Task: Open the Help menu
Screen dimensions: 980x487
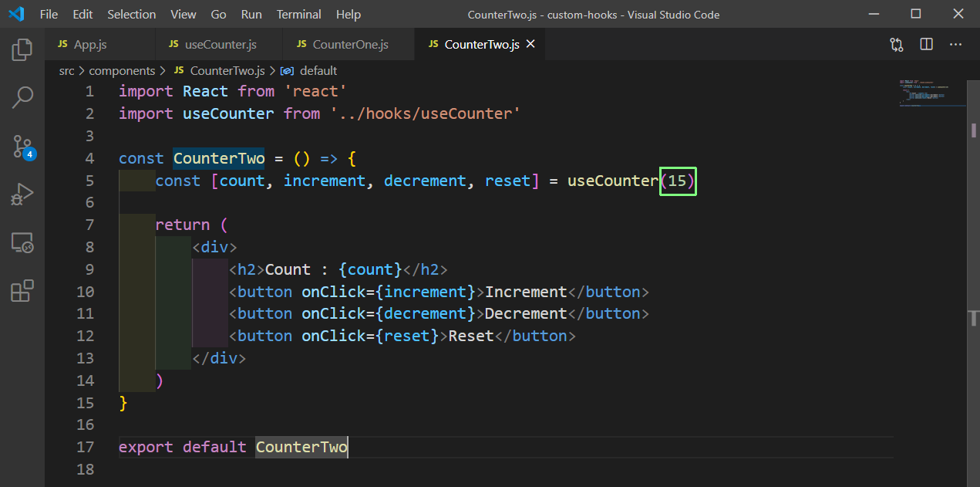Action: pyautogui.click(x=349, y=14)
